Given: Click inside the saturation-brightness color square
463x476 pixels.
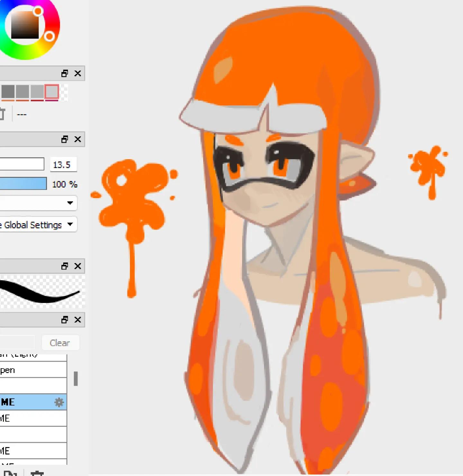Looking at the screenshot, I should (25, 24).
